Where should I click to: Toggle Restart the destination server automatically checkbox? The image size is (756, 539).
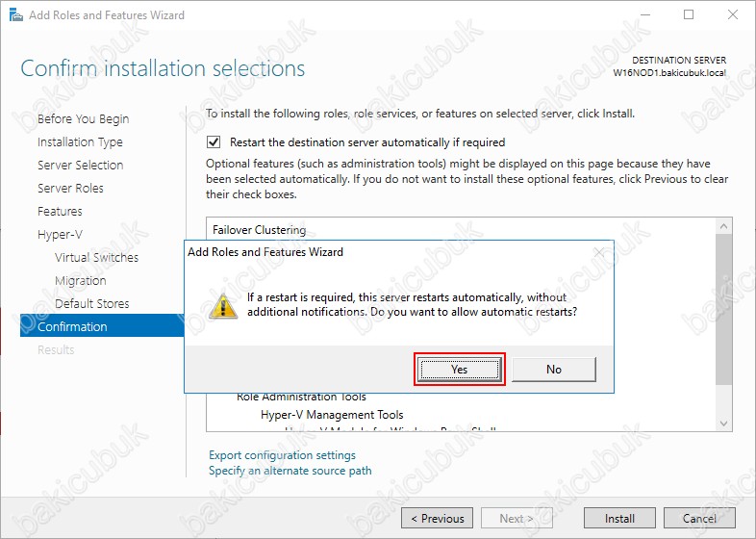click(x=214, y=142)
